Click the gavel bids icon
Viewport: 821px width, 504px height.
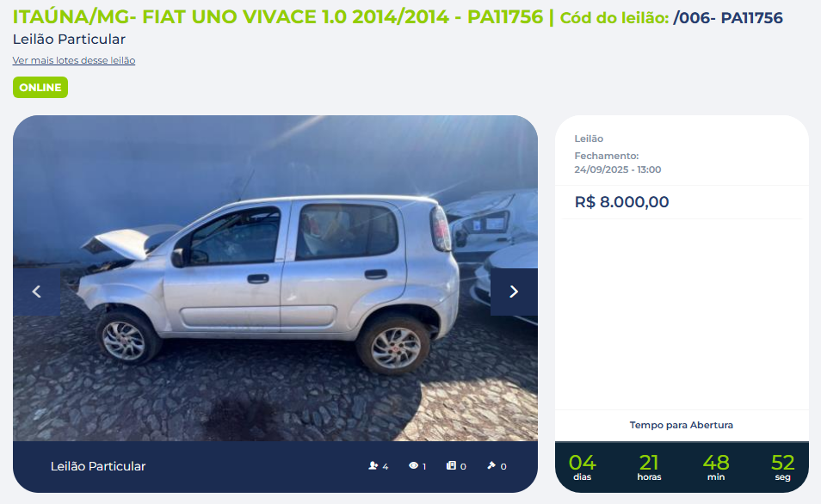point(491,465)
